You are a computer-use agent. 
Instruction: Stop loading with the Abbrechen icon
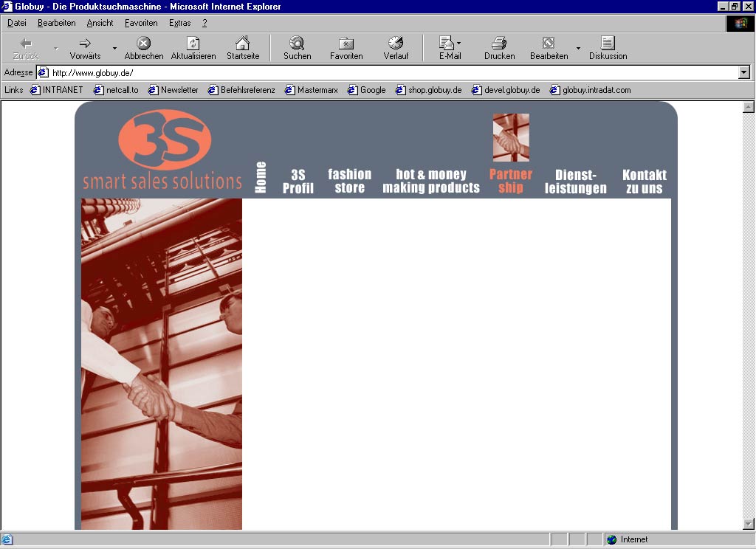coord(144,44)
